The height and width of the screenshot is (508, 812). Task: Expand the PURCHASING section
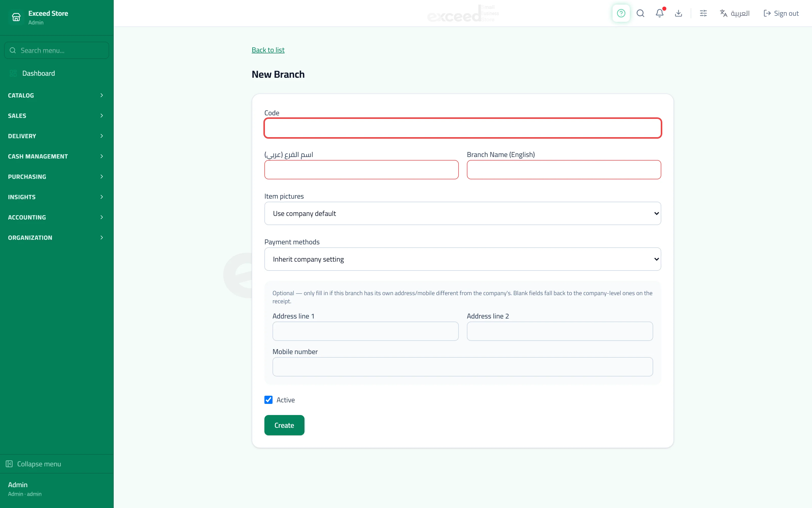56,177
